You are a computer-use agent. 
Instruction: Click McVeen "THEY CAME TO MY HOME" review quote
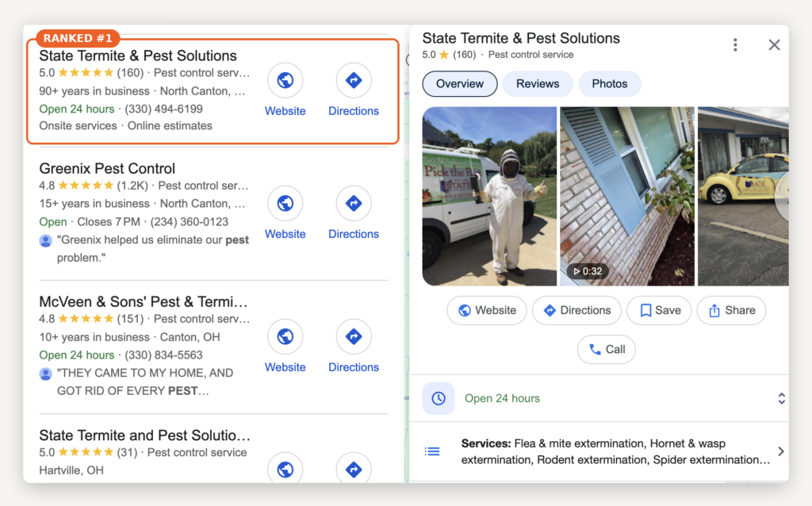click(145, 381)
